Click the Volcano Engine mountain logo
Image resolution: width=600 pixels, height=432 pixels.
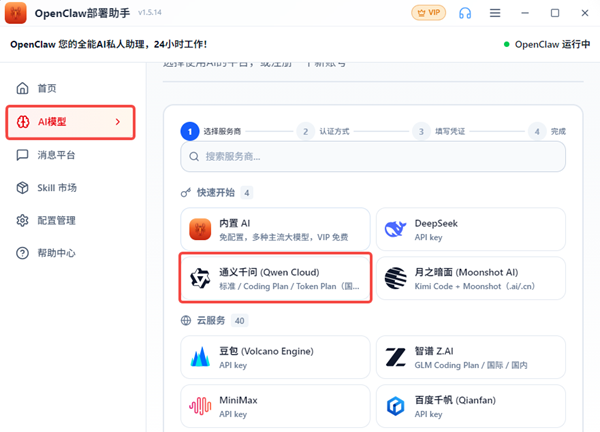[x=200, y=357]
